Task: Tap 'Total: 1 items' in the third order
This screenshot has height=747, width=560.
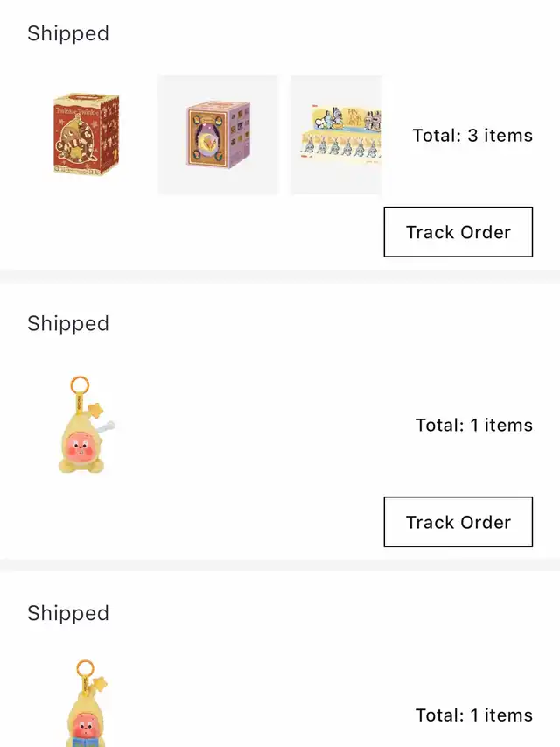Action: click(473, 715)
